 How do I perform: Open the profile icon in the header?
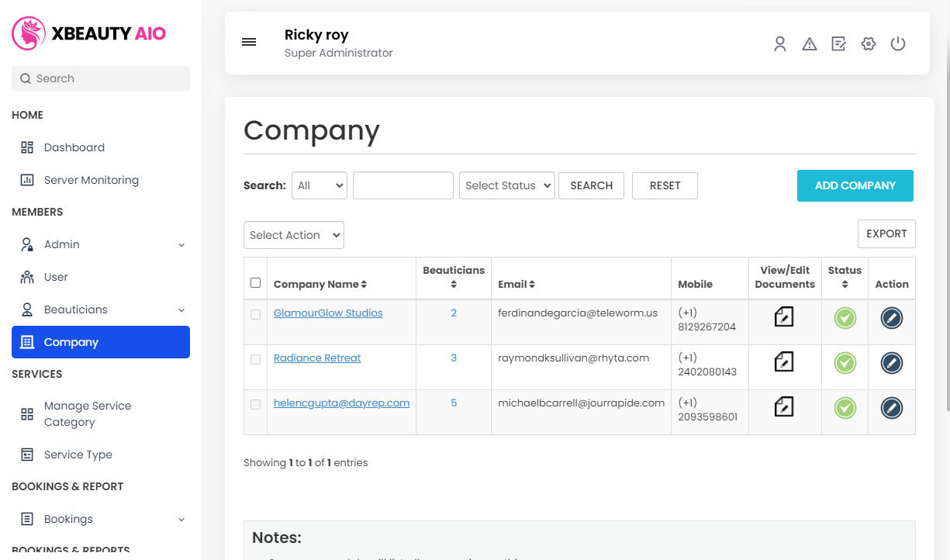point(780,44)
